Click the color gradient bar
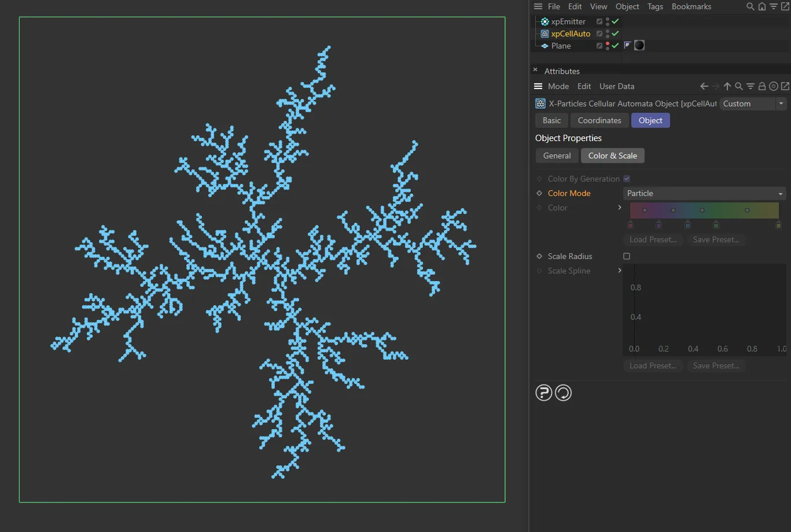791x532 pixels. (704, 210)
